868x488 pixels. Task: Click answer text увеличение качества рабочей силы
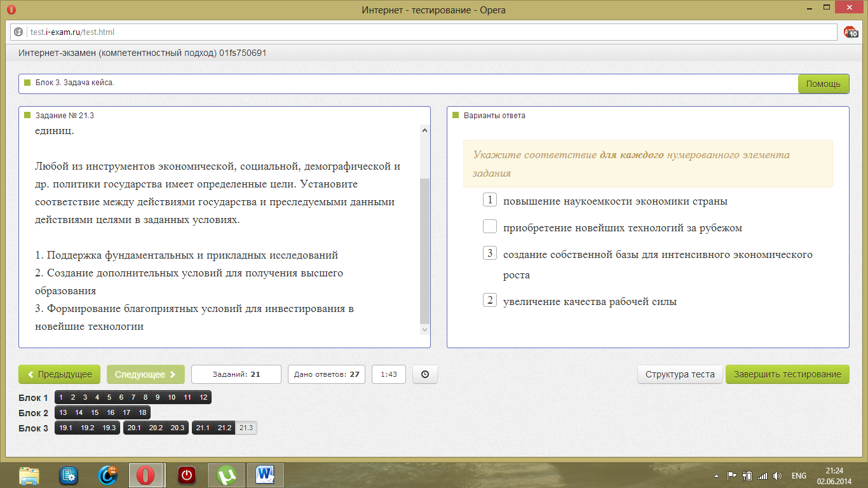[x=590, y=302]
